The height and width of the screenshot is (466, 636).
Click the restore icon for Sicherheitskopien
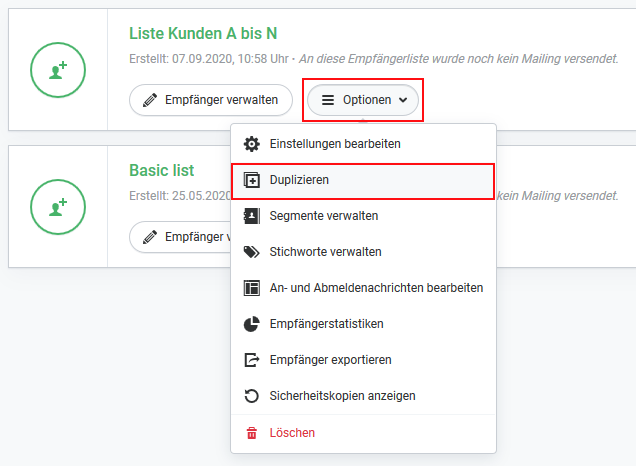pos(251,396)
